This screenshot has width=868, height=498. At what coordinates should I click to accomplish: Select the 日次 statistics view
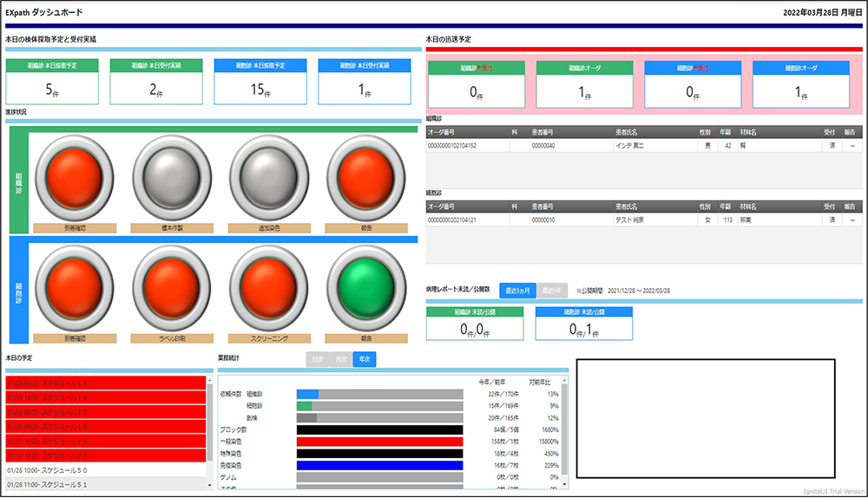tap(317, 359)
